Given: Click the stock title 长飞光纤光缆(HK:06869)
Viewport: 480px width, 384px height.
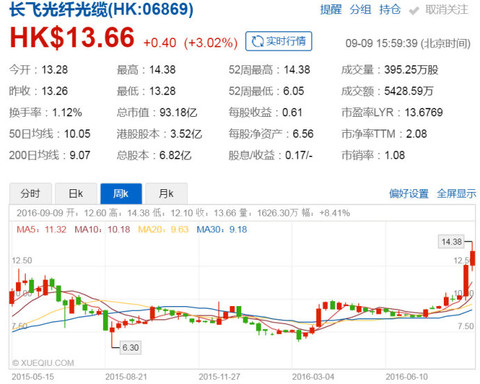Looking at the screenshot, I should (101, 9).
